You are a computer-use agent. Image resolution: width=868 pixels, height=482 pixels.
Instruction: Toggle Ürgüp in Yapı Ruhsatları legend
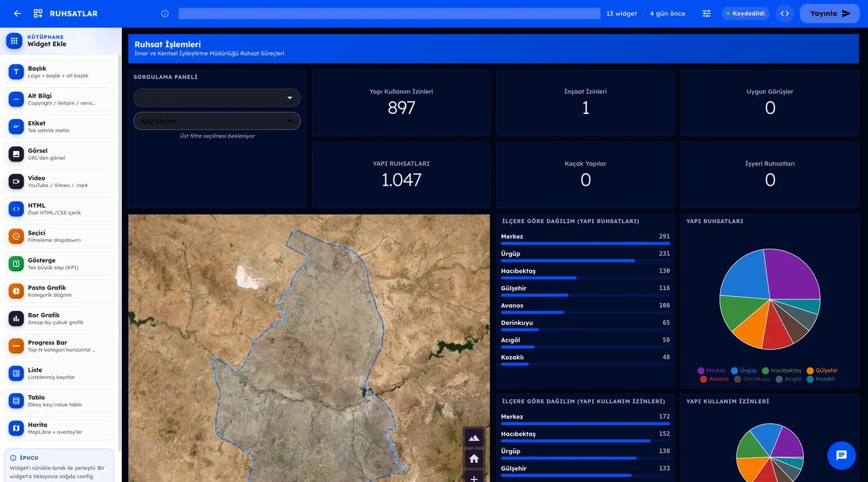[x=744, y=370]
